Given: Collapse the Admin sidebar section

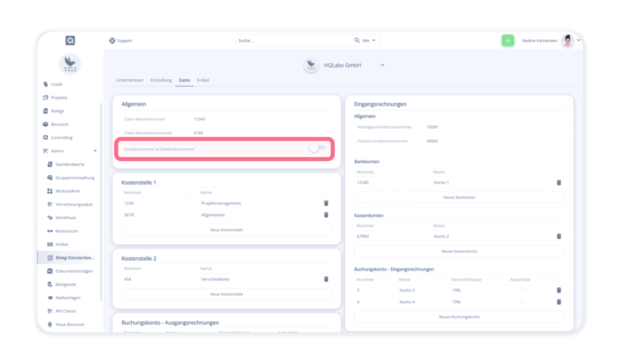Looking at the screenshot, I should (94, 151).
